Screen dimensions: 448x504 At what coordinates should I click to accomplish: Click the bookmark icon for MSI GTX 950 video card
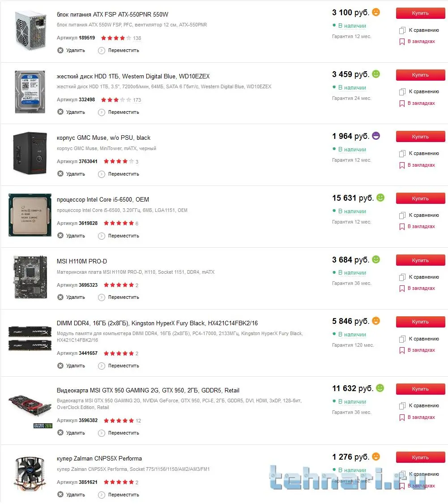[x=402, y=418]
